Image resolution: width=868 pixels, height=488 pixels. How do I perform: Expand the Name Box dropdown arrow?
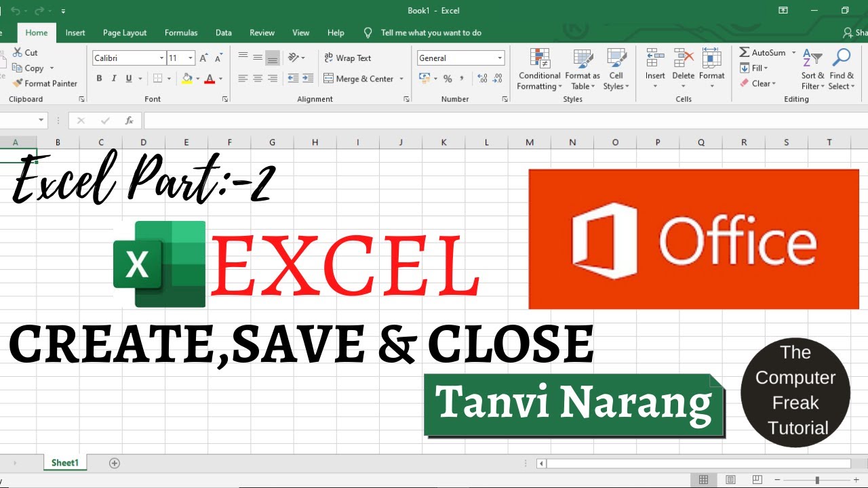[42, 121]
